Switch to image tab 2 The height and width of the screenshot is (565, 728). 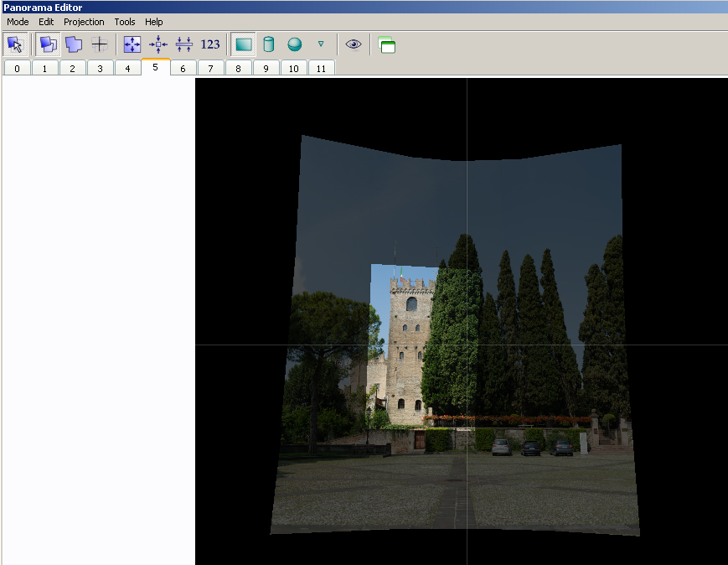coord(72,68)
